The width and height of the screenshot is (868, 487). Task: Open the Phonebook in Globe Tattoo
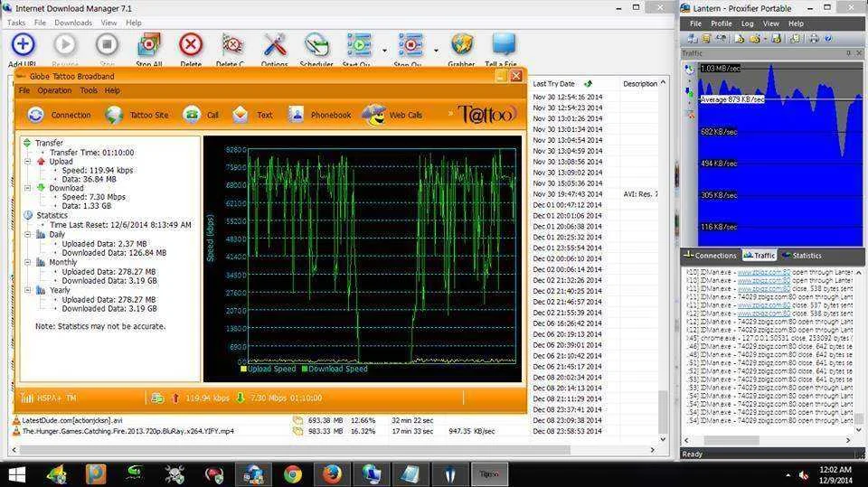click(x=319, y=115)
